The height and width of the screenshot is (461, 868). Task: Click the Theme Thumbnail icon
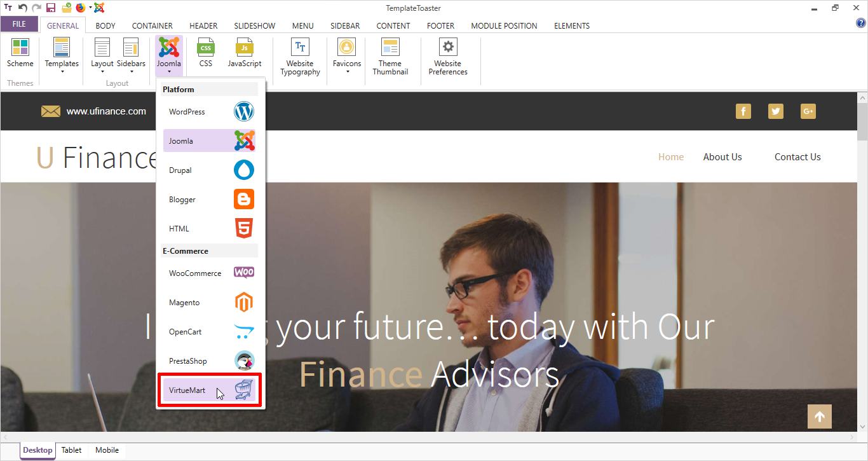pyautogui.click(x=390, y=48)
